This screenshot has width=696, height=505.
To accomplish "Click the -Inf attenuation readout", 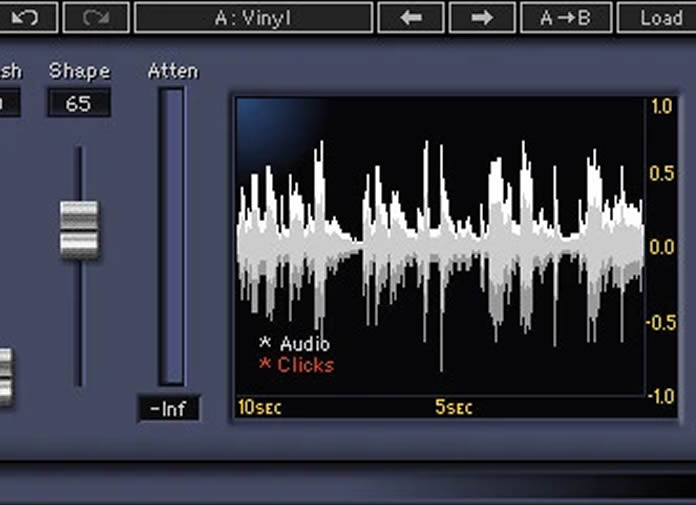I will (x=169, y=409).
